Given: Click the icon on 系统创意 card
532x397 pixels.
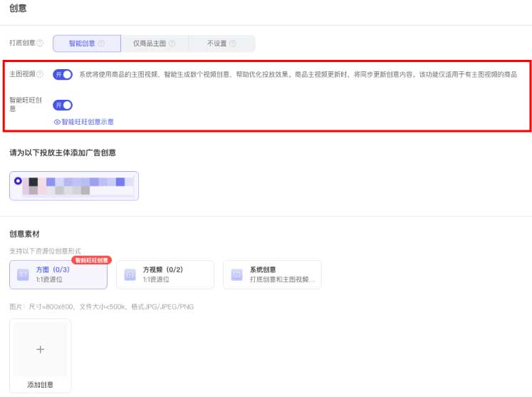Looking at the screenshot, I should coord(237,274).
